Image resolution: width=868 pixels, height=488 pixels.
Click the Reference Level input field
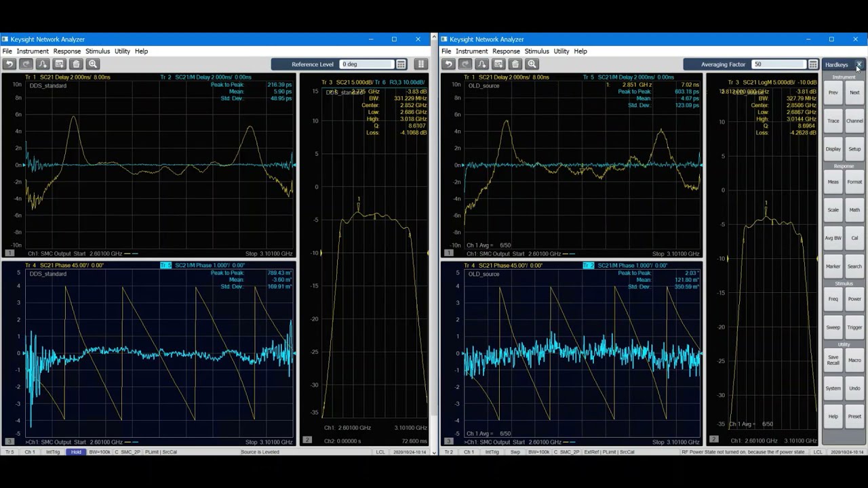(x=366, y=64)
